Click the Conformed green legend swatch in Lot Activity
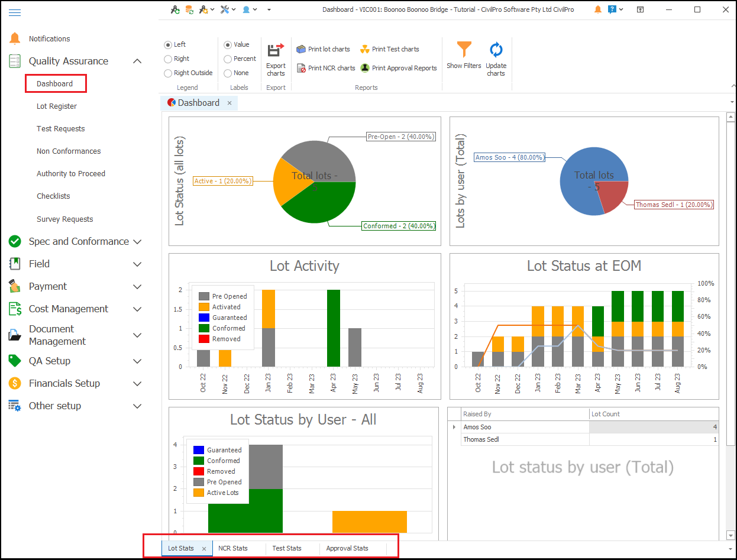This screenshot has height=560, width=737. click(x=204, y=328)
